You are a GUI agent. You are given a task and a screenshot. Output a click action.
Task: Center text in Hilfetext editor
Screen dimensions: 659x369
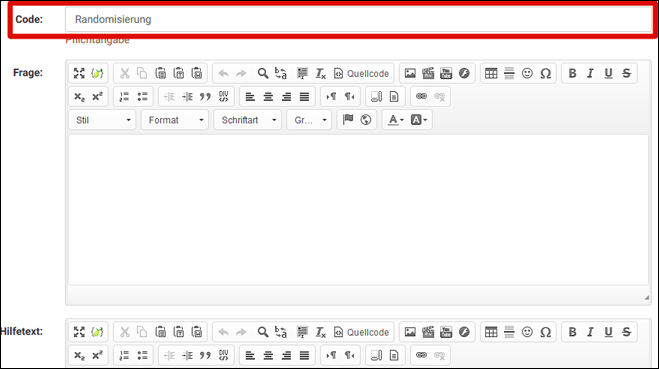tap(268, 355)
